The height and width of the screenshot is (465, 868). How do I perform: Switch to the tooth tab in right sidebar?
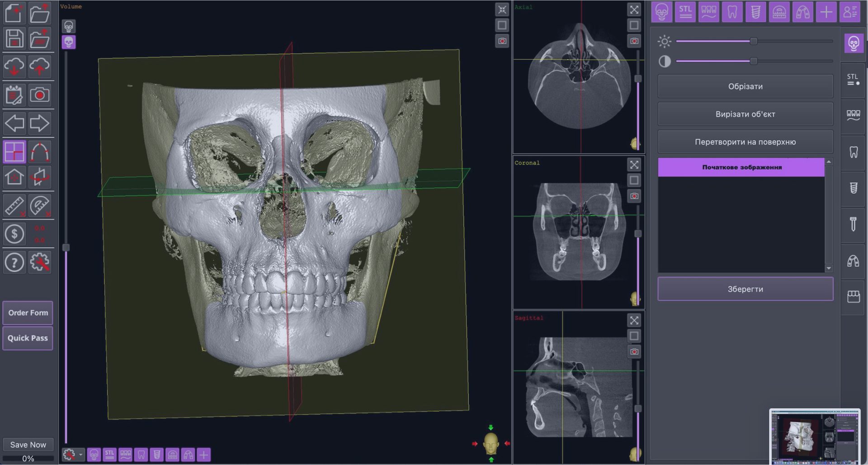pyautogui.click(x=853, y=152)
